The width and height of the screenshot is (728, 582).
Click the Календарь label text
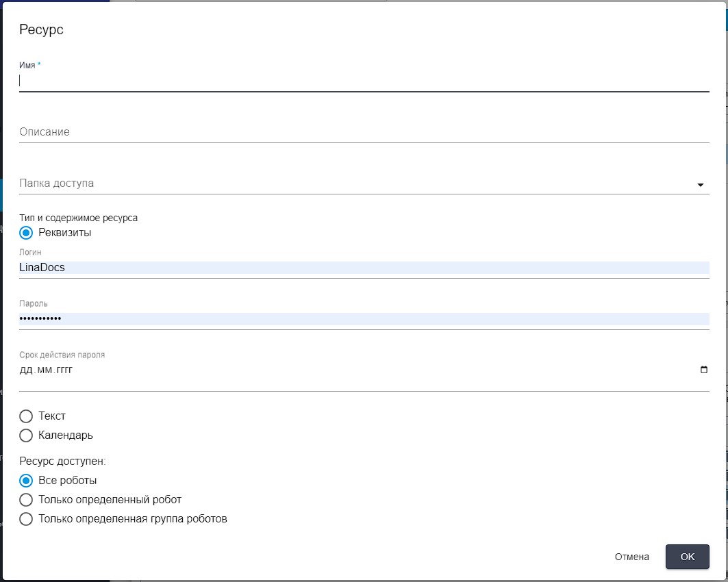pos(66,435)
